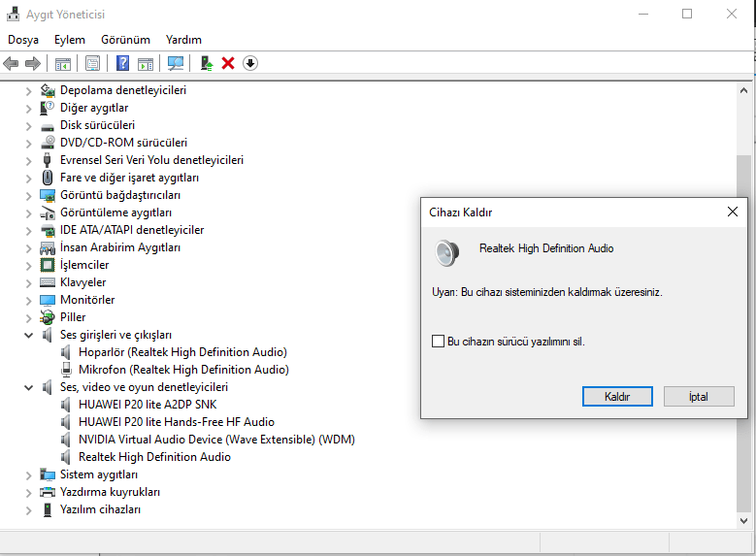Image resolution: width=756 pixels, height=556 pixels.
Task: Expand the Yazdırma kuyrukları node
Action: click(x=28, y=493)
